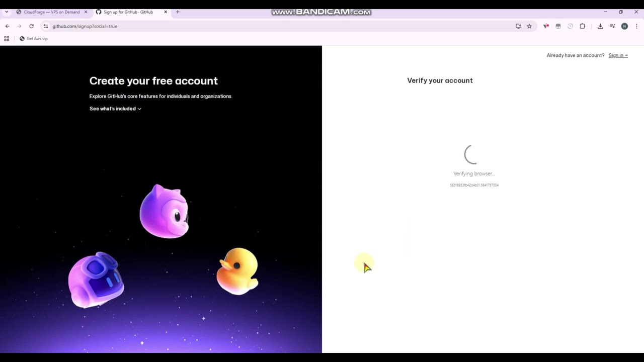The image size is (644, 362).
Task: Close the CloudForge tab
Action: point(86,12)
